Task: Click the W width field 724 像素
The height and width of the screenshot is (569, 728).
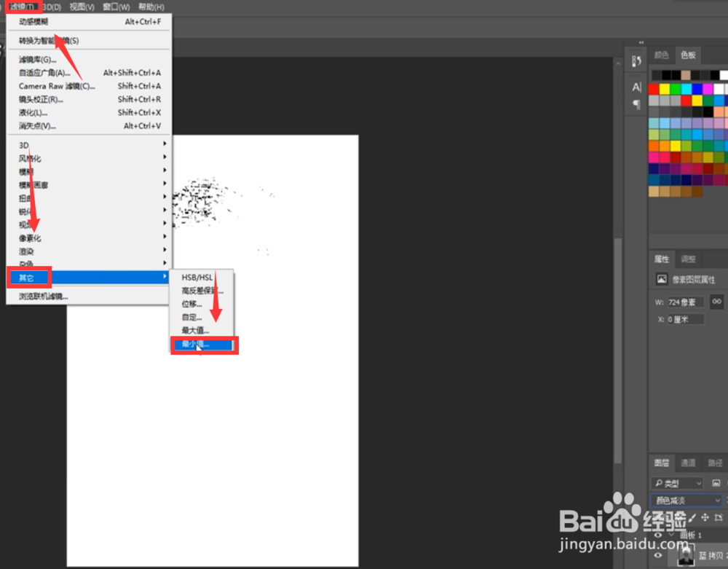Action: click(685, 302)
